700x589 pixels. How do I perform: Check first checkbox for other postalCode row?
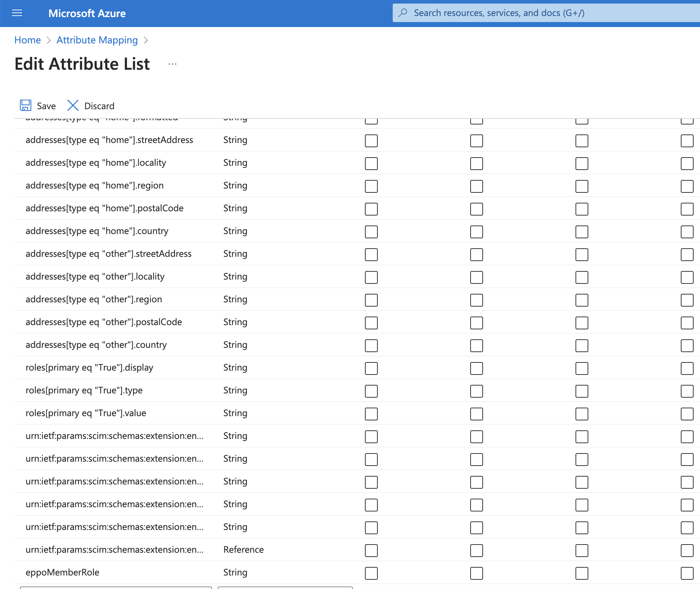pyautogui.click(x=371, y=323)
